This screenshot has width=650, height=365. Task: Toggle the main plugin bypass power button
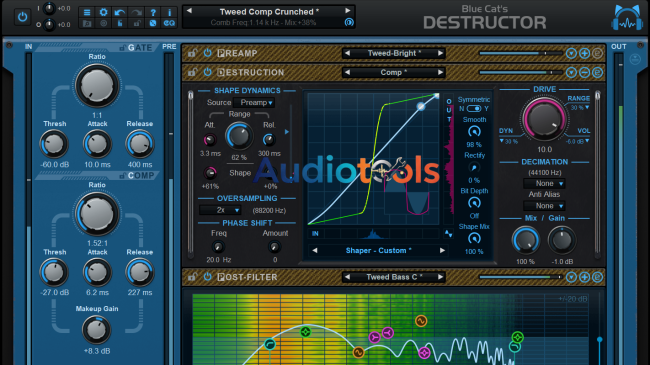pos(22,17)
